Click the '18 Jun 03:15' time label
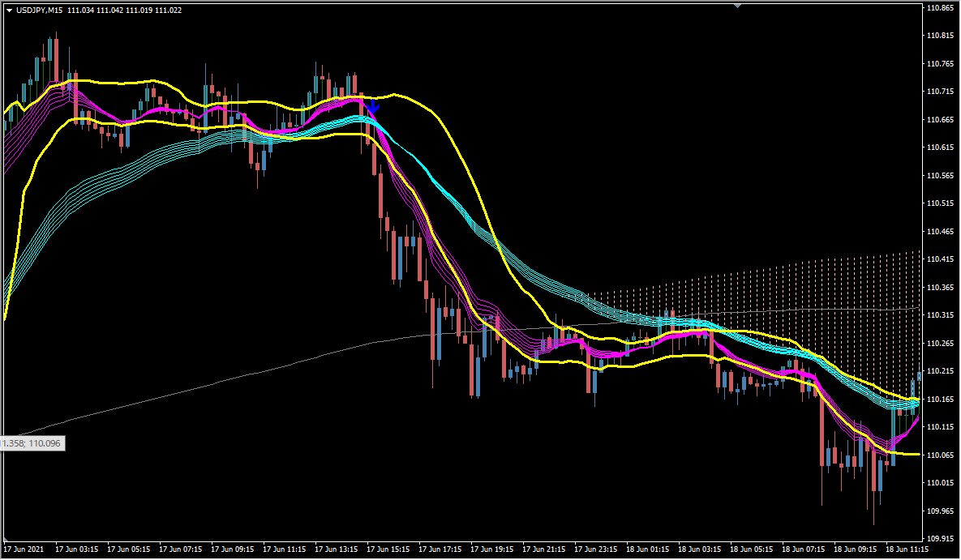Screen dimensions: 961x560 coord(699,549)
